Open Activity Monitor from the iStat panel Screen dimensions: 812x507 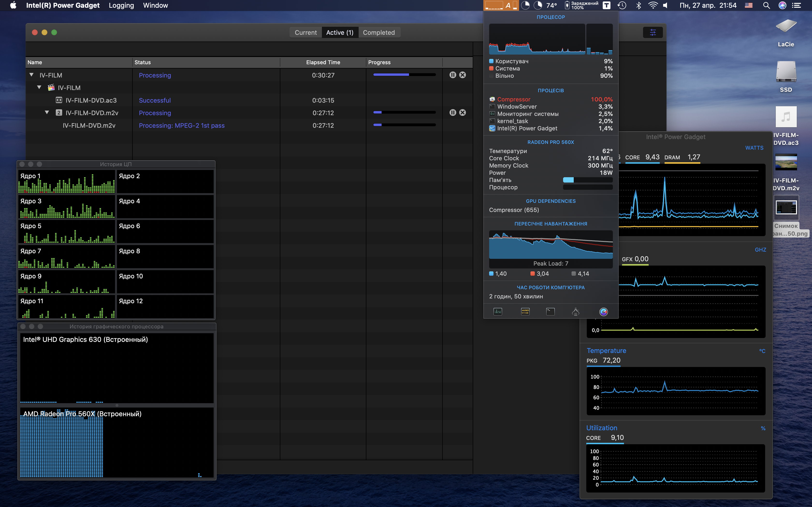(498, 312)
